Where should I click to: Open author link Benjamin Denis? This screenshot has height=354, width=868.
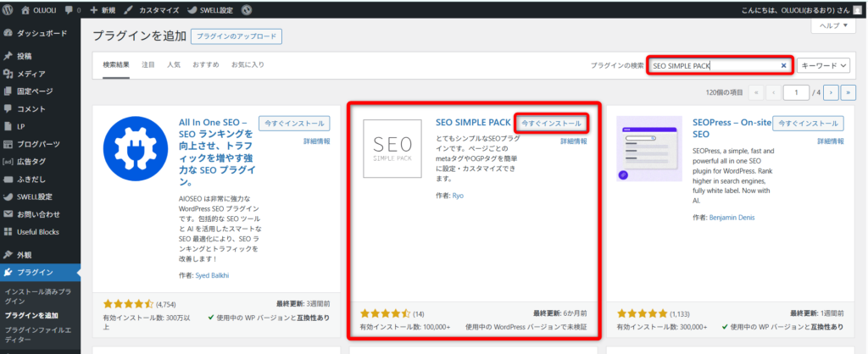(732, 218)
